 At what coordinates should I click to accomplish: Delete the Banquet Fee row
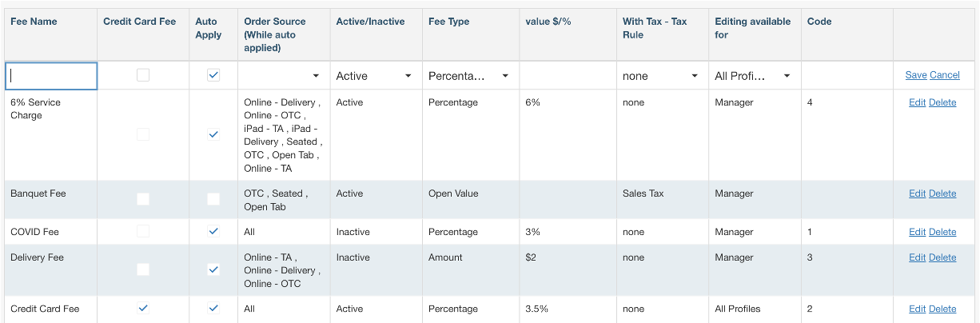(x=942, y=193)
